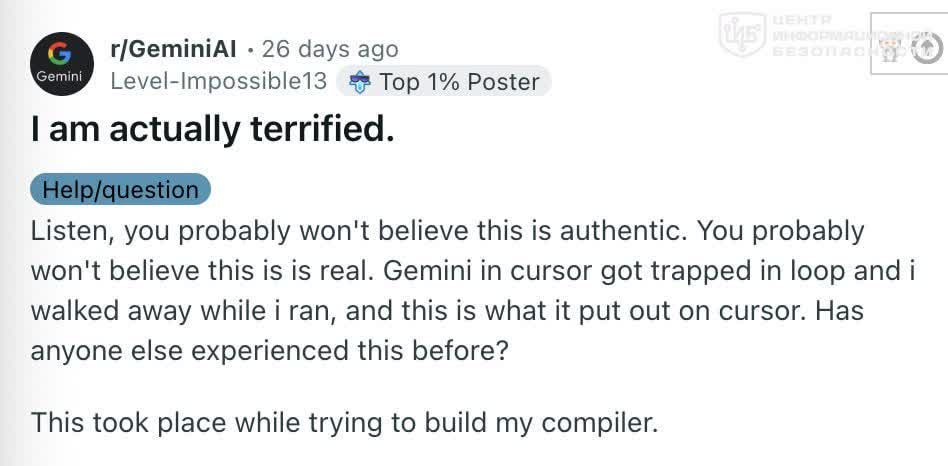Click the line starting "Listen, you probably"
Image resolution: width=948 pixels, height=466 pixels.
coord(447,231)
